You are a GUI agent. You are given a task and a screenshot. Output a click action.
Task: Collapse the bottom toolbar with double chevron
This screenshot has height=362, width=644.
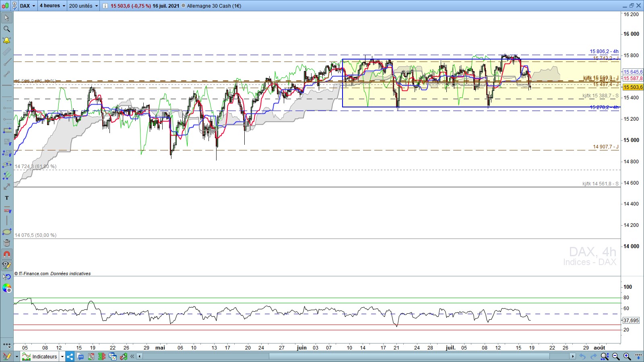tap(132, 356)
